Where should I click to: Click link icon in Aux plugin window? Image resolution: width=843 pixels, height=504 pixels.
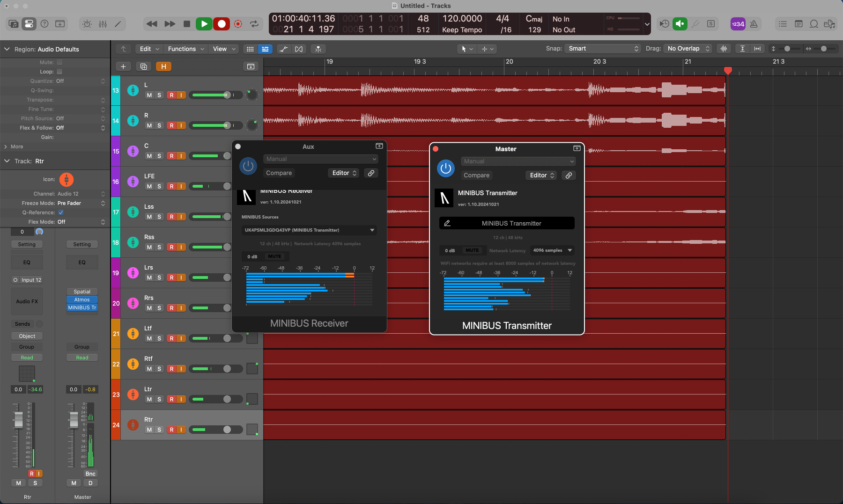point(371,173)
